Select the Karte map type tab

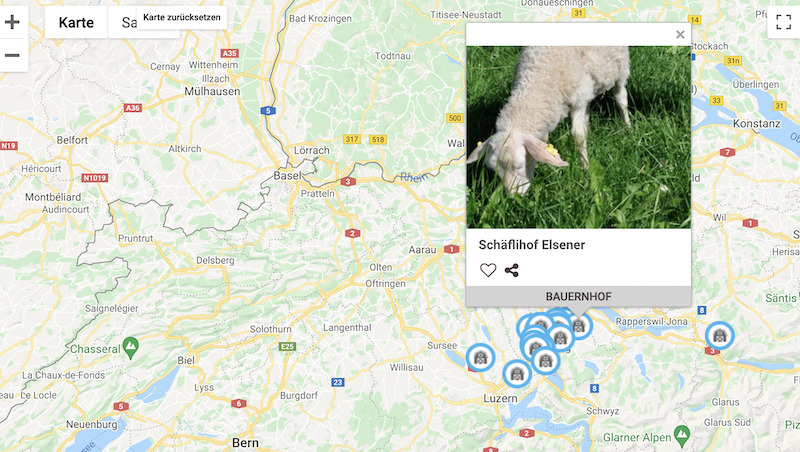[x=76, y=22]
